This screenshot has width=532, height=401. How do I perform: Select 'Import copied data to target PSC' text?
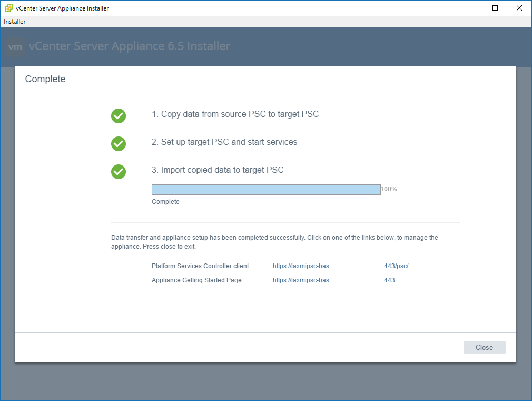(218, 170)
